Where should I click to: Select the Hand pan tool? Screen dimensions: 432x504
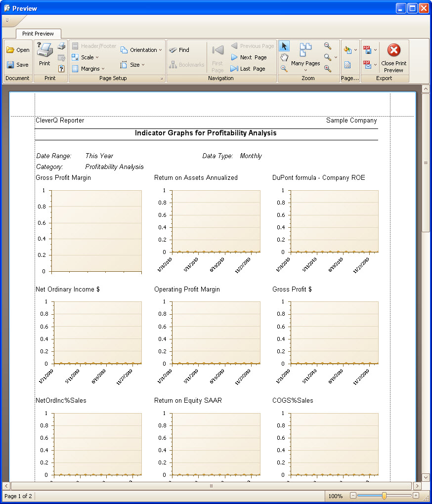tap(284, 57)
